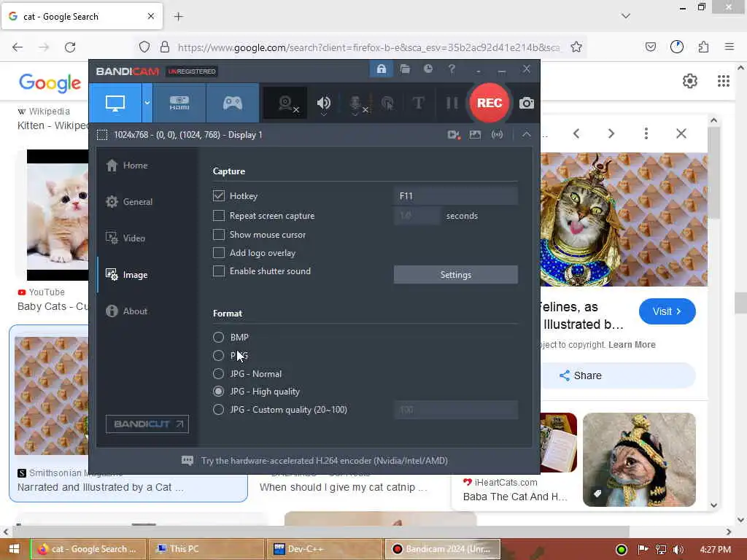
Task: Switch to Dev-C++ taskbar item
Action: click(x=325, y=549)
